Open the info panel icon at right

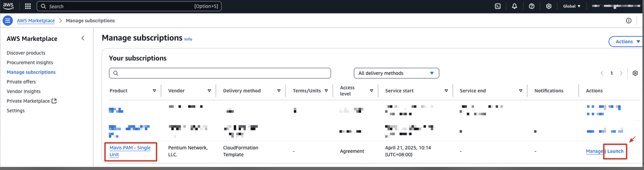click(x=628, y=21)
